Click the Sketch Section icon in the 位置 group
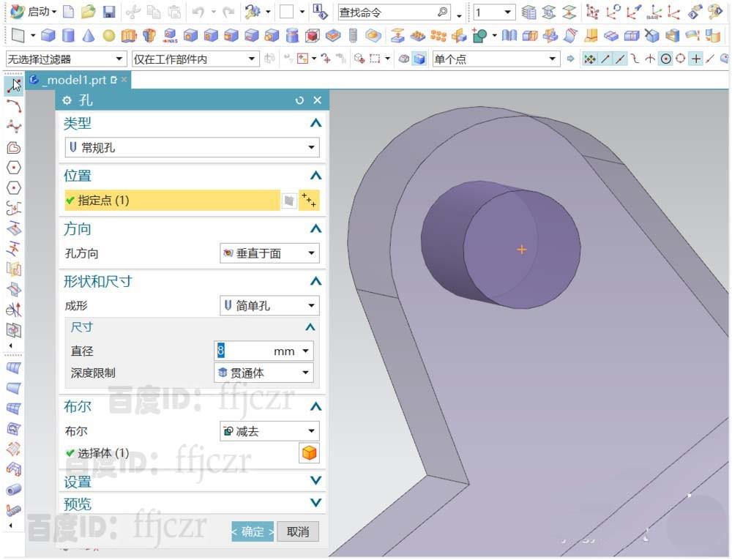This screenshot has height=560, width=732. [290, 200]
